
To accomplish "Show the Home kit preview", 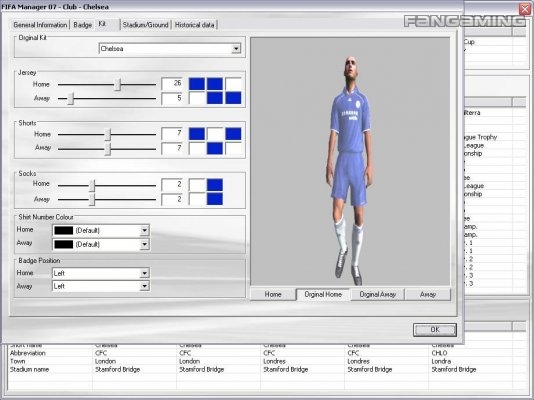I will click(273, 294).
